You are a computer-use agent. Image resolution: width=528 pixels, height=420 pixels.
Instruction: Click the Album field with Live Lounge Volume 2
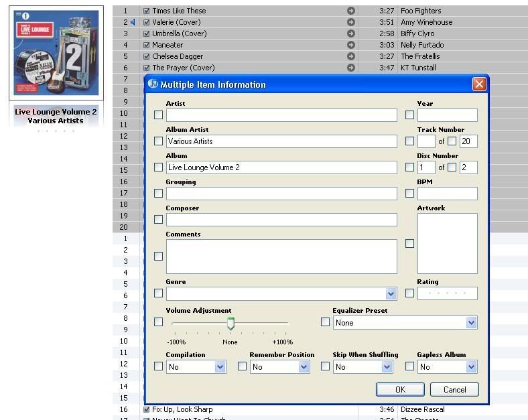281,167
